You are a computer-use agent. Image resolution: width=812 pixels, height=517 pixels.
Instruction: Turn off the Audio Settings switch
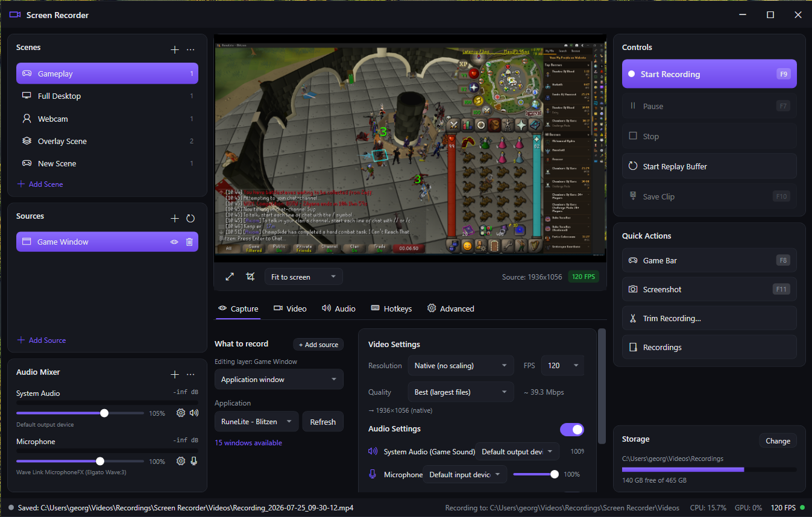tap(572, 429)
